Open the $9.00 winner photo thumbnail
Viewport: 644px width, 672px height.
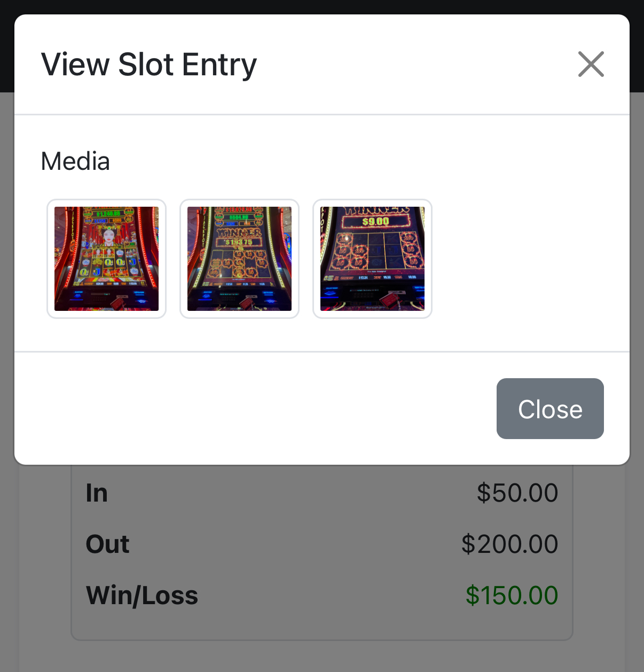pos(372,259)
